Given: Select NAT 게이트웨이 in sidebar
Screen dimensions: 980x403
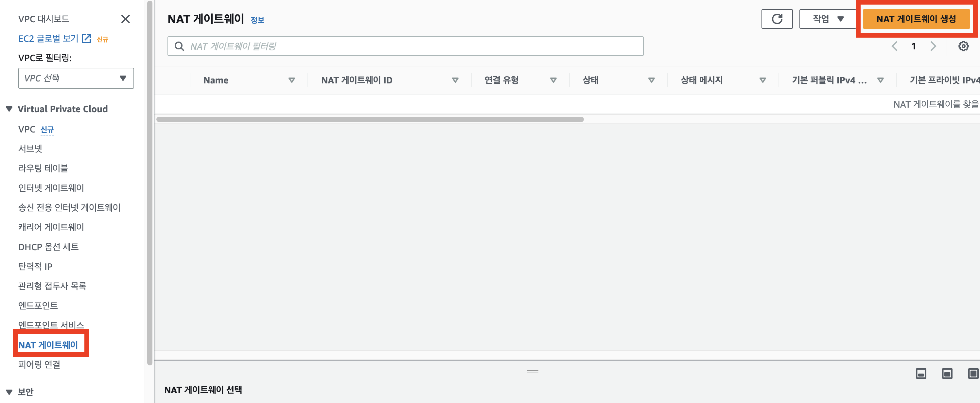Looking at the screenshot, I should (x=48, y=345).
